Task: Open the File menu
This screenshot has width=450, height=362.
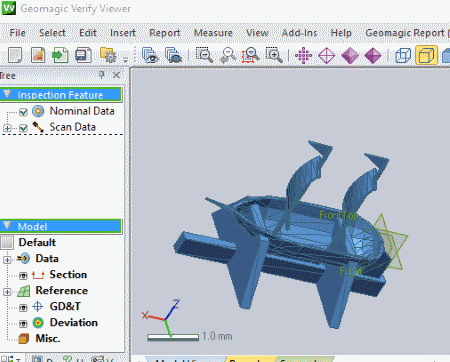Action: (17, 33)
